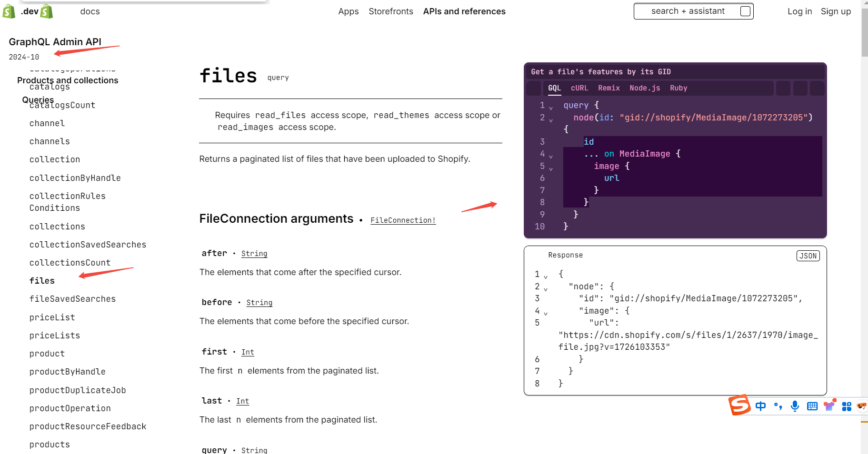This screenshot has height=454, width=868.
Task: Collapse line 5 'image {' fold arrow in GQL
Action: pyautogui.click(x=551, y=168)
